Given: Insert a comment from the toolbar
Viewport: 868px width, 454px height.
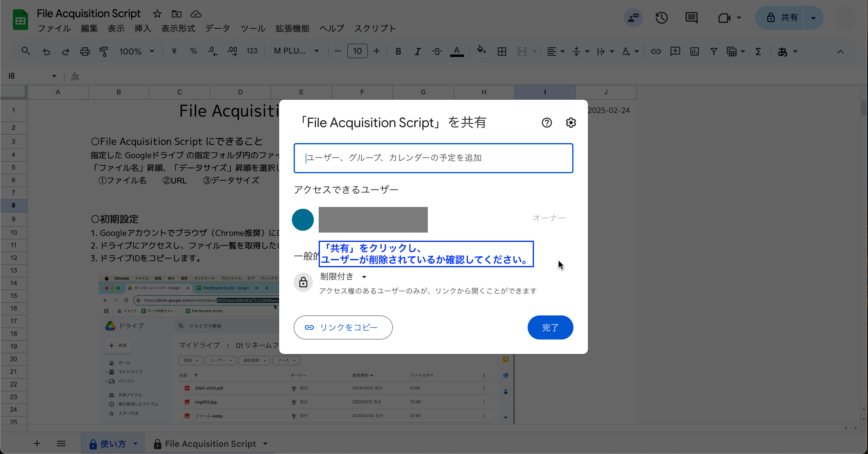Looking at the screenshot, I should click(675, 51).
